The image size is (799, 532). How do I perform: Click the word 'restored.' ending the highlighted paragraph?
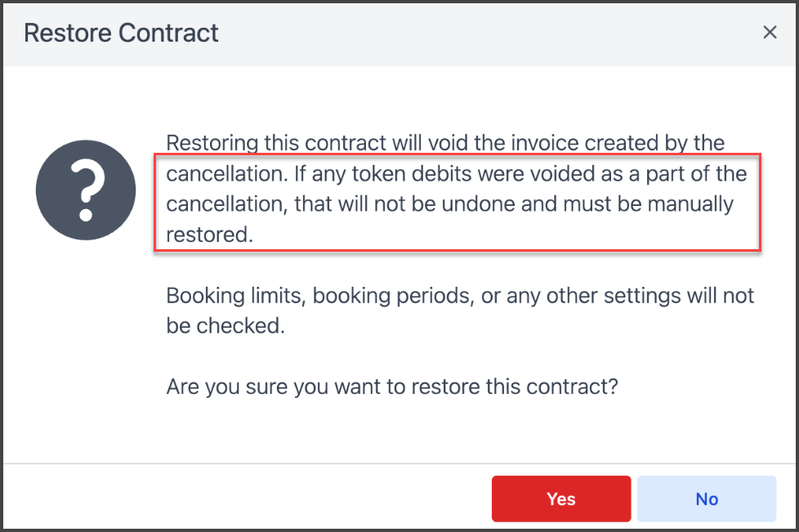210,235
